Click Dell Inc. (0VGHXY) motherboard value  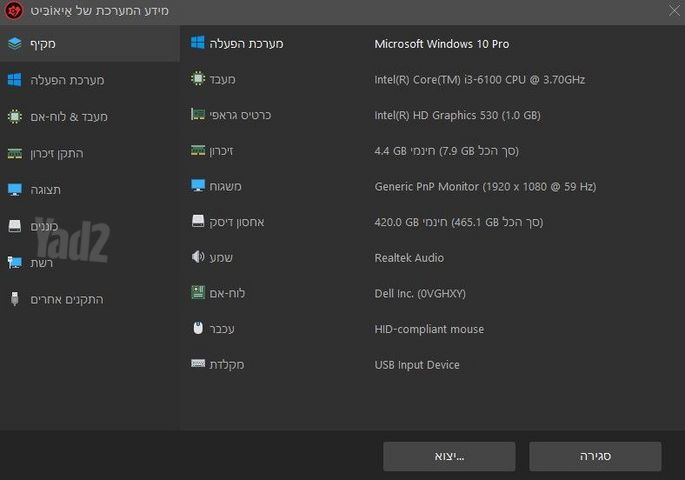tap(420, 294)
